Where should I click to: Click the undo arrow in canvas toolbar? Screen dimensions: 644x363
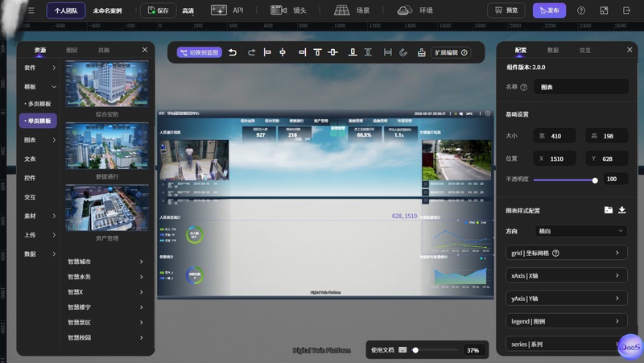click(x=233, y=52)
